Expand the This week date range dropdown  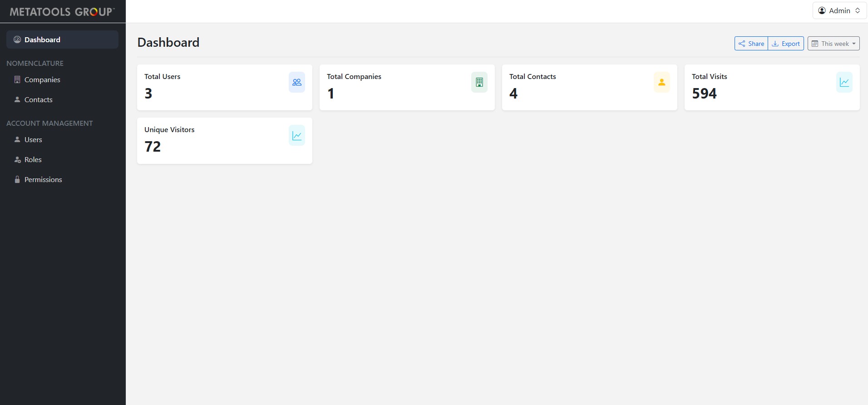pyautogui.click(x=833, y=44)
